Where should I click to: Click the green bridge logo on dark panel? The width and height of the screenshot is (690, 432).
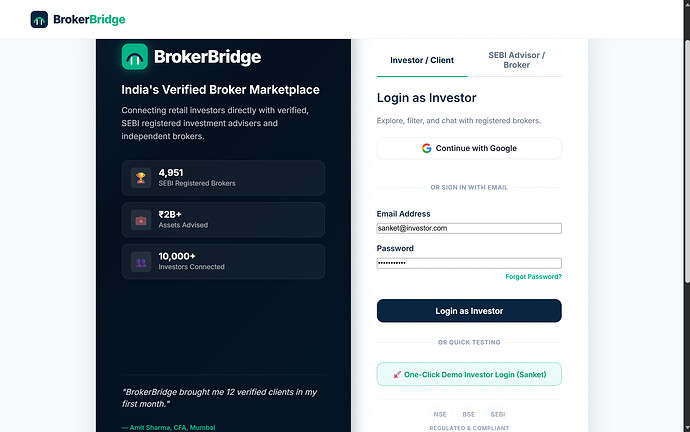click(135, 57)
